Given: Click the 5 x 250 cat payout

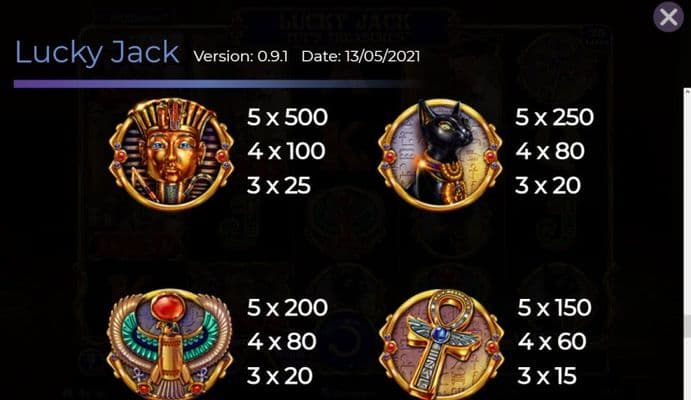Looking at the screenshot, I should pos(554,117).
